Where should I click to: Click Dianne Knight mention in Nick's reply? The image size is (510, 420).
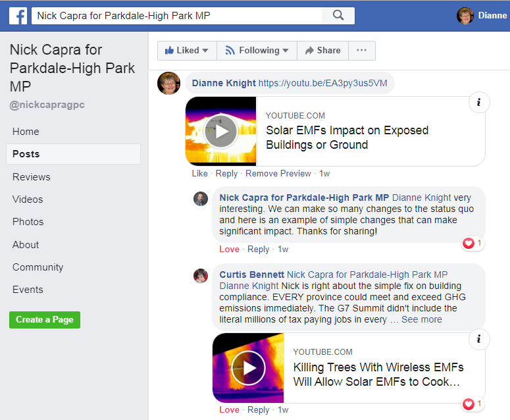[x=422, y=197]
